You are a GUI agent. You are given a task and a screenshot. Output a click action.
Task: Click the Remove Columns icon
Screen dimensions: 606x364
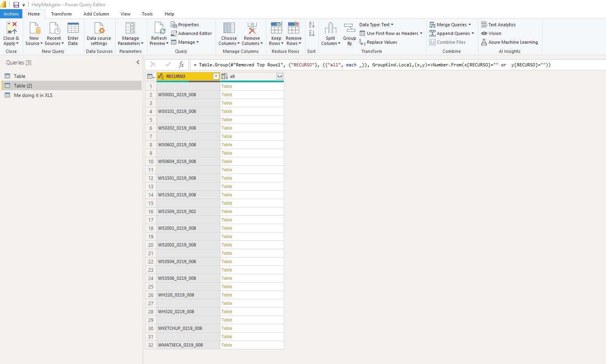click(x=252, y=29)
